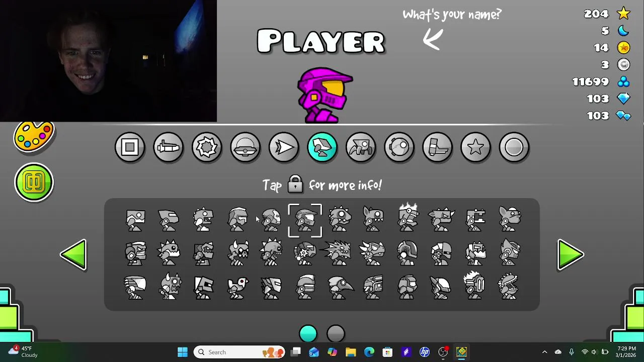Pick the mohawk robot icon

(474, 285)
